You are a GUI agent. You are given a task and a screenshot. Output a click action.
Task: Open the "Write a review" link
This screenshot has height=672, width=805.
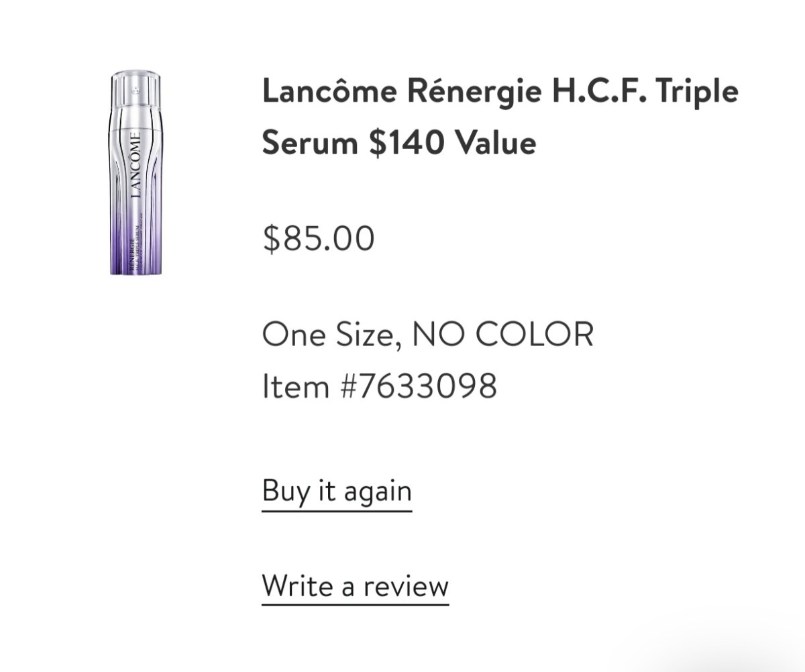pyautogui.click(x=355, y=585)
